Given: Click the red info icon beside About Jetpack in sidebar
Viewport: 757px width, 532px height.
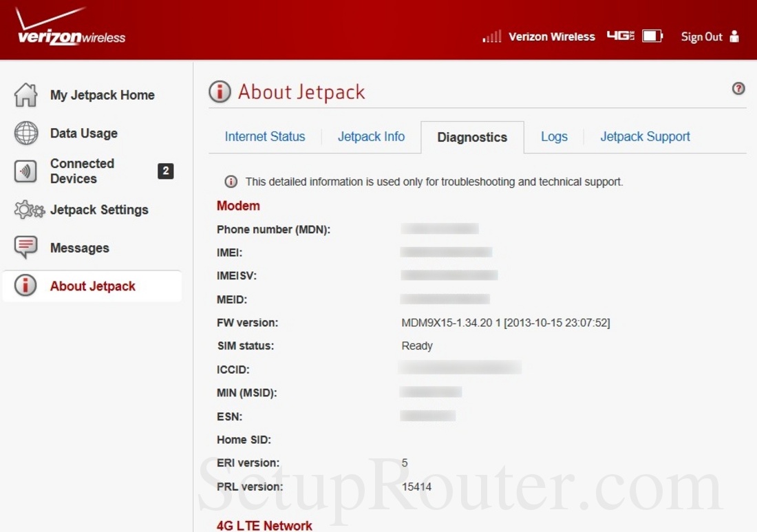Looking at the screenshot, I should click(25, 286).
